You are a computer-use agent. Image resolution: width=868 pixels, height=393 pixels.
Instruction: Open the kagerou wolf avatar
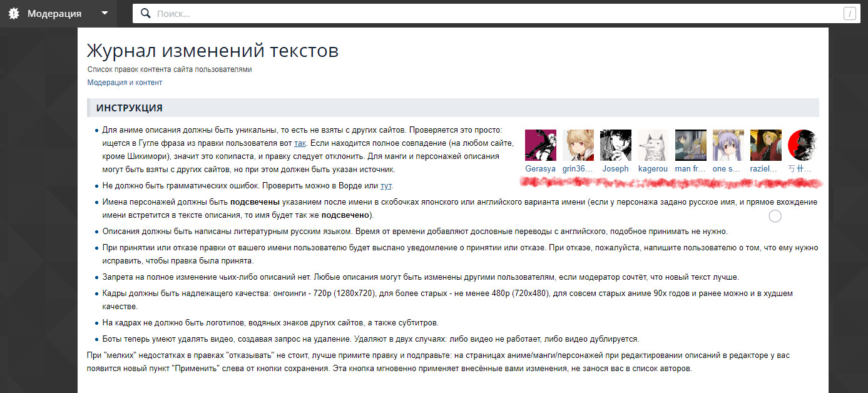point(653,145)
